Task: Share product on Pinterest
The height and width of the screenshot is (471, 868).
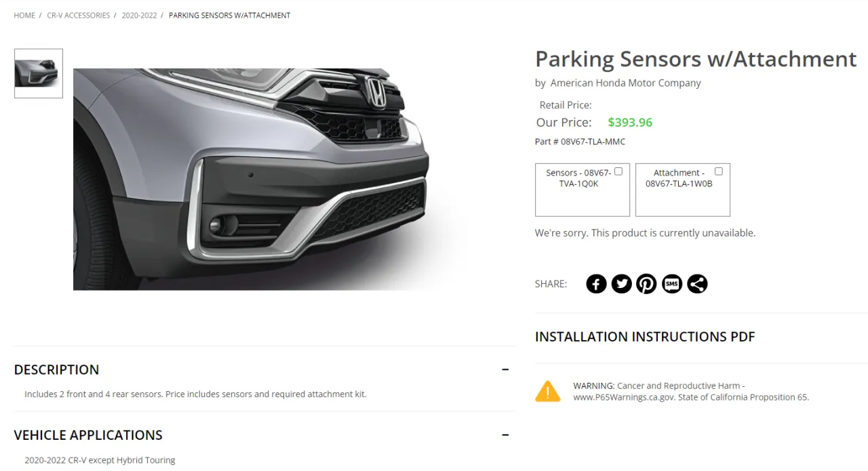Action: (646, 284)
